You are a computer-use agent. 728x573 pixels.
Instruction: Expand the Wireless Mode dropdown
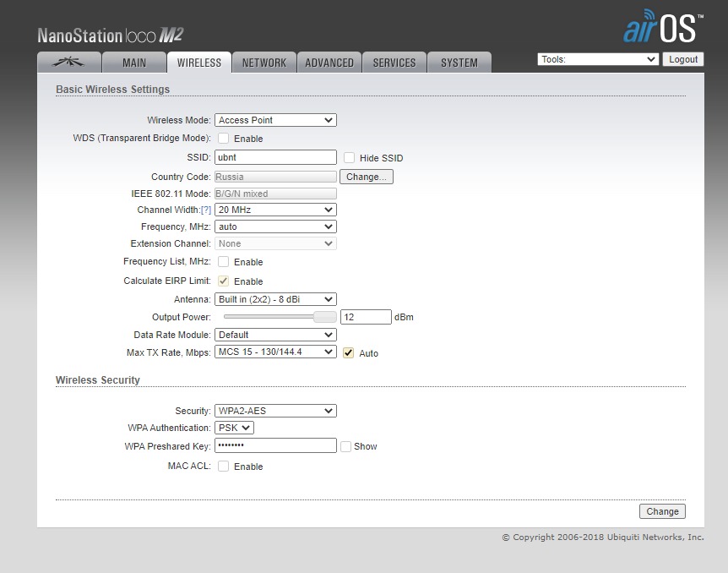tap(275, 120)
